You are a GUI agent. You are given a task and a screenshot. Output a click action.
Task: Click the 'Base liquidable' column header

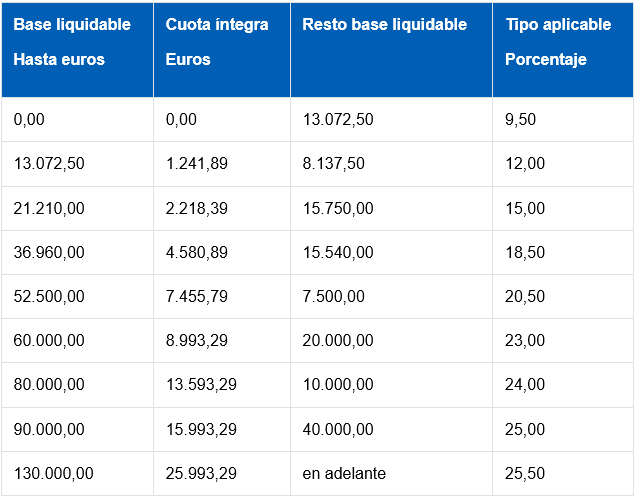72,25
